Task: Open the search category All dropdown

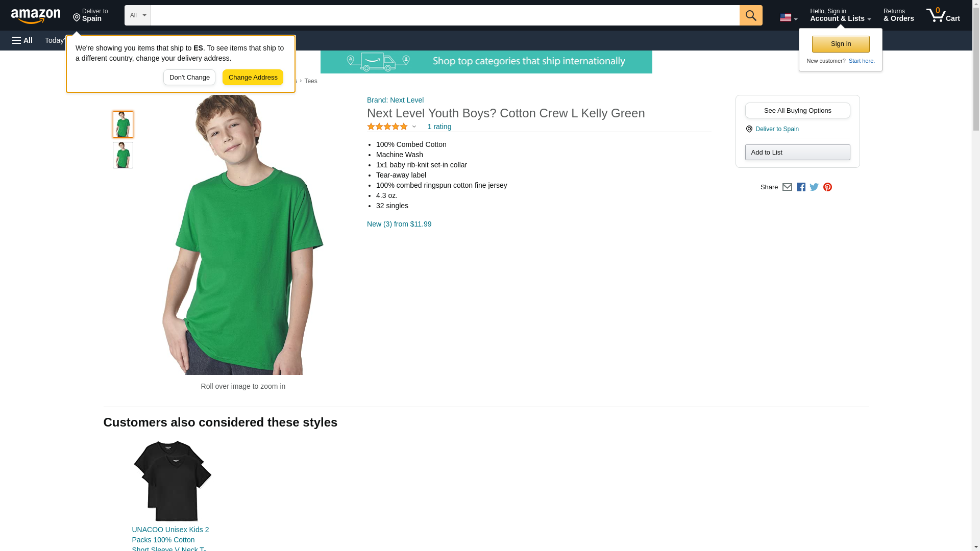Action: (137, 15)
